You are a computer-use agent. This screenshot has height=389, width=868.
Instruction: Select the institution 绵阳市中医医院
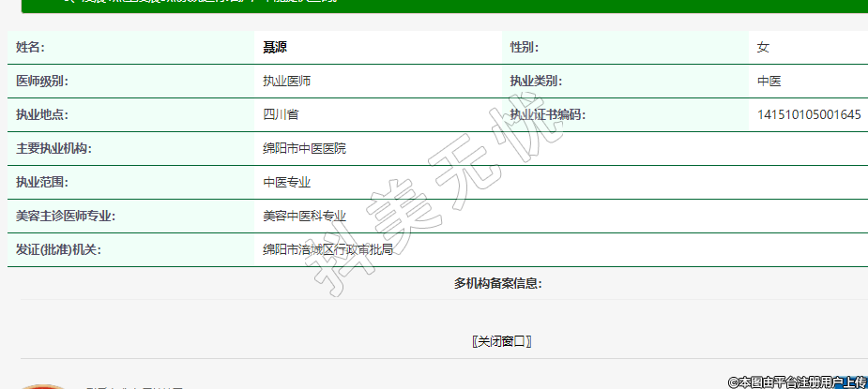[304, 148]
